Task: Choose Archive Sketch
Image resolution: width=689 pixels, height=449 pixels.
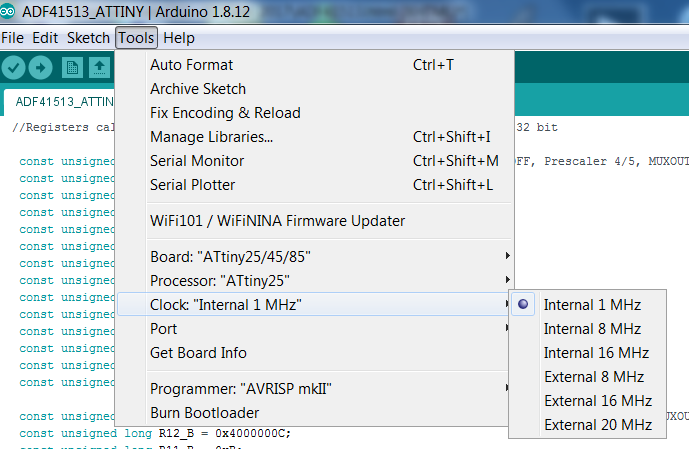Action: (314, 89)
